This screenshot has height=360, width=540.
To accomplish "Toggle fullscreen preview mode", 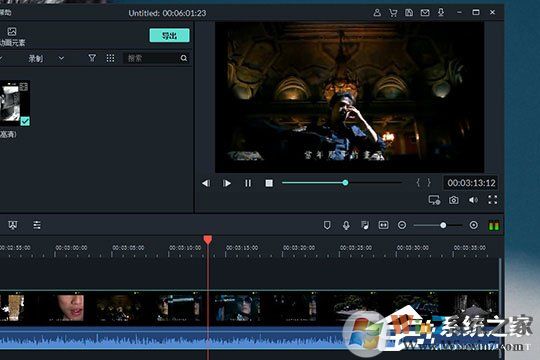I will click(x=492, y=200).
